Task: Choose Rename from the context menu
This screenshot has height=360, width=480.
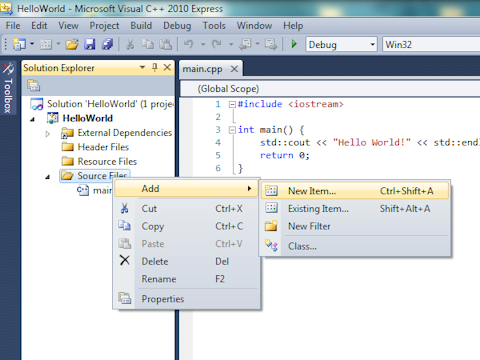Action: click(x=186, y=279)
